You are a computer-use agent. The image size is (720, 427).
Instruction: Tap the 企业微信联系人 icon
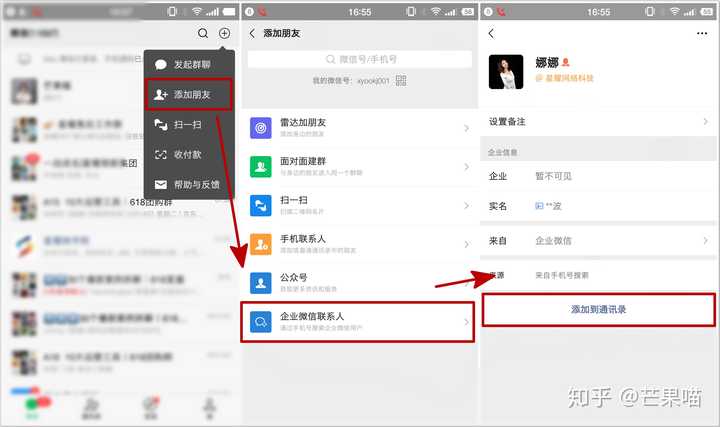tap(260, 322)
